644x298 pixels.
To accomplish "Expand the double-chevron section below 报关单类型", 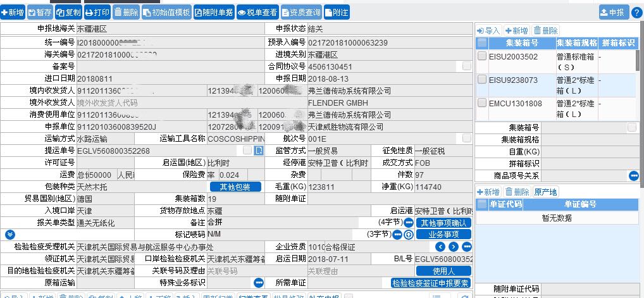I will 9,235.
